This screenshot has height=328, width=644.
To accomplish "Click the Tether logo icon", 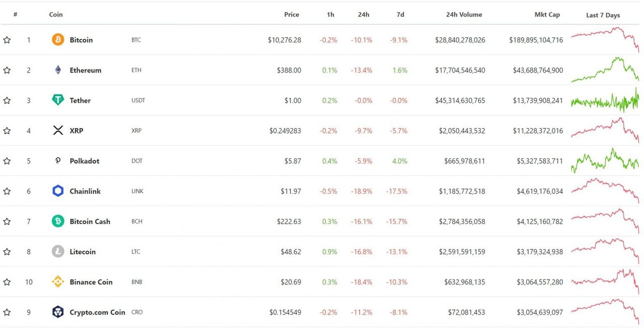I will coord(58,100).
